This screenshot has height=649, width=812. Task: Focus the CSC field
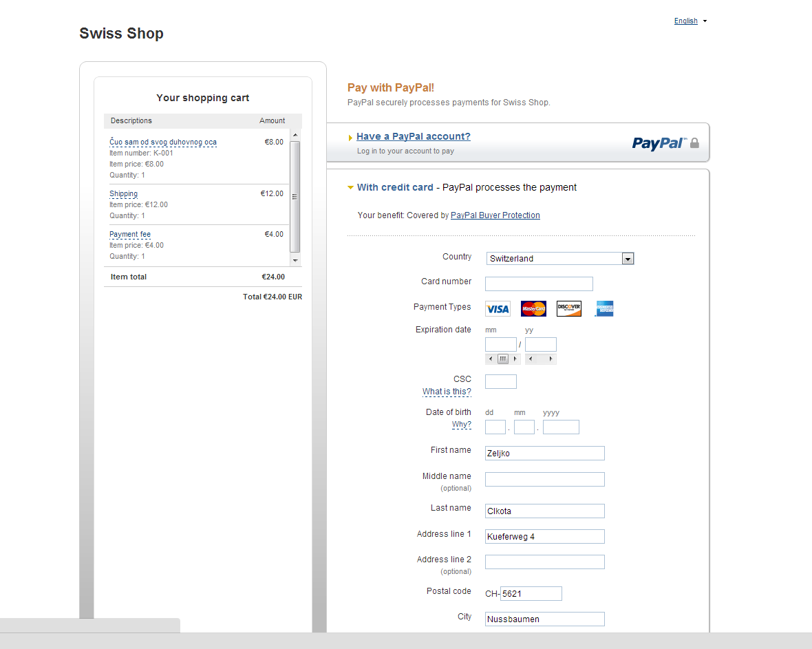pos(501,382)
